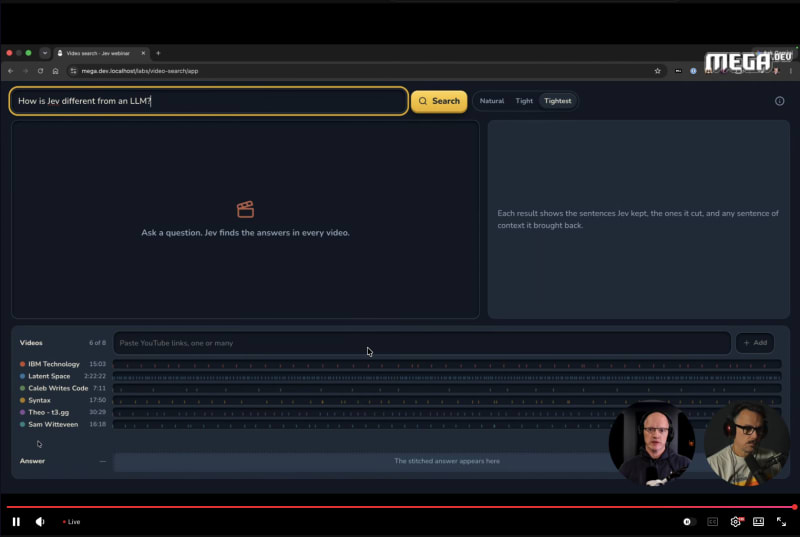Select the Syntax video row
The height and width of the screenshot is (537, 800).
coord(62,400)
